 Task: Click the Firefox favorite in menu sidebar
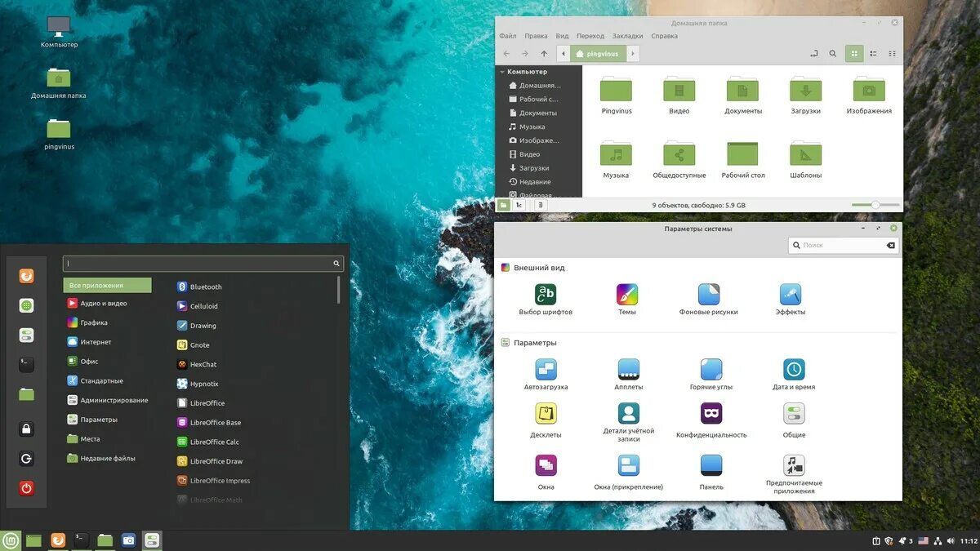26,276
